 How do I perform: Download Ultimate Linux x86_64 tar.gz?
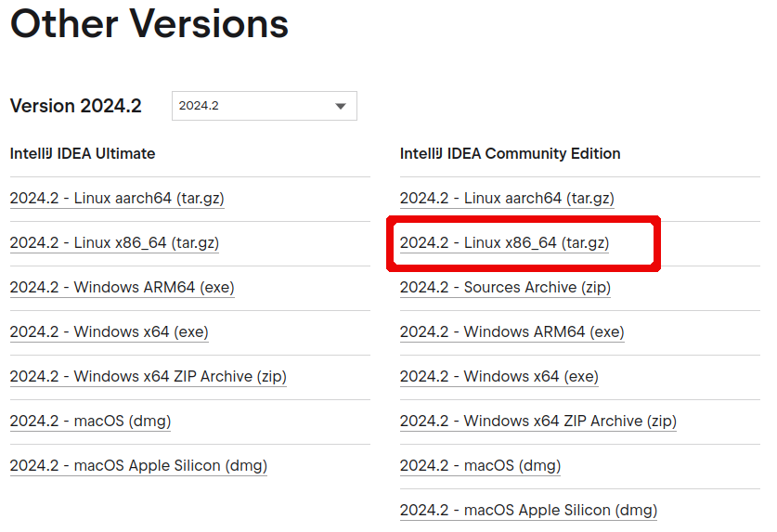114,243
